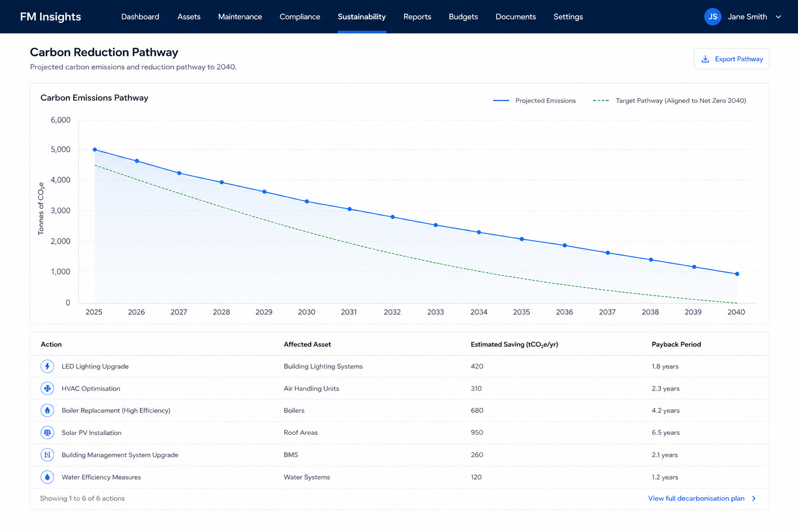Toggle the Target Pathway legend entry

pos(670,101)
